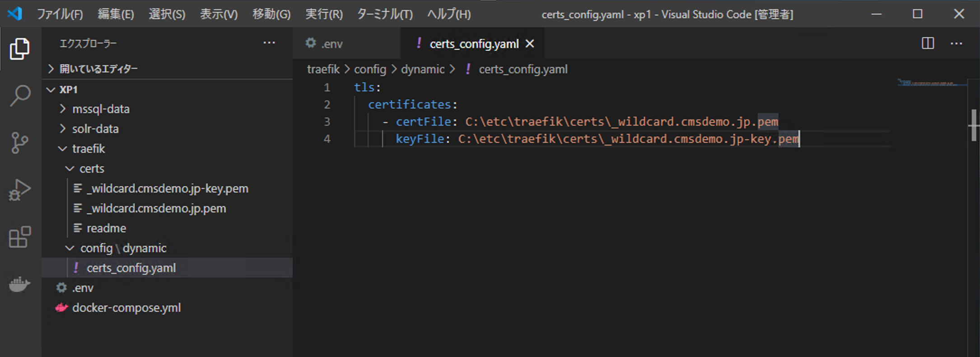Click dynamic in the breadcrumb
980x357 pixels.
423,69
